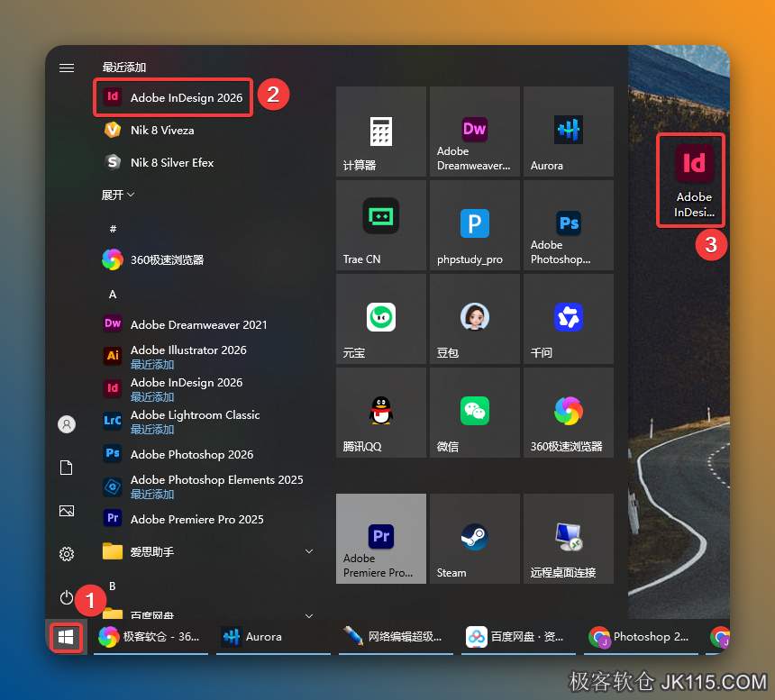Click the A letter group header
Screen dimensions: 775x700
113,294
